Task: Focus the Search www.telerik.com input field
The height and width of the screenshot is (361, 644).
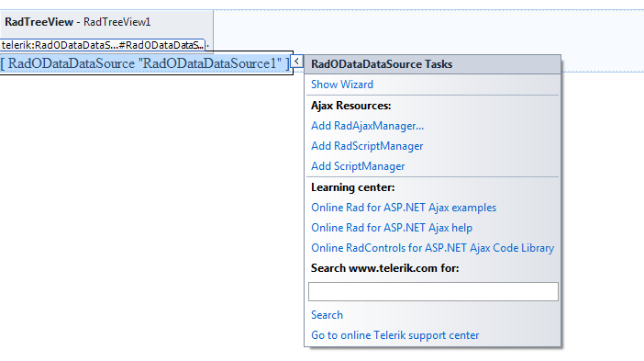Action: click(433, 291)
